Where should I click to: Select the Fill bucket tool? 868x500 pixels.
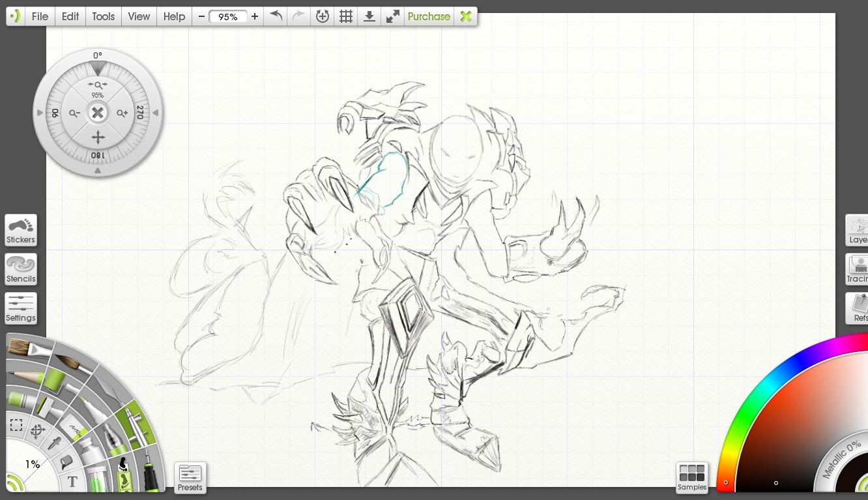point(66,462)
